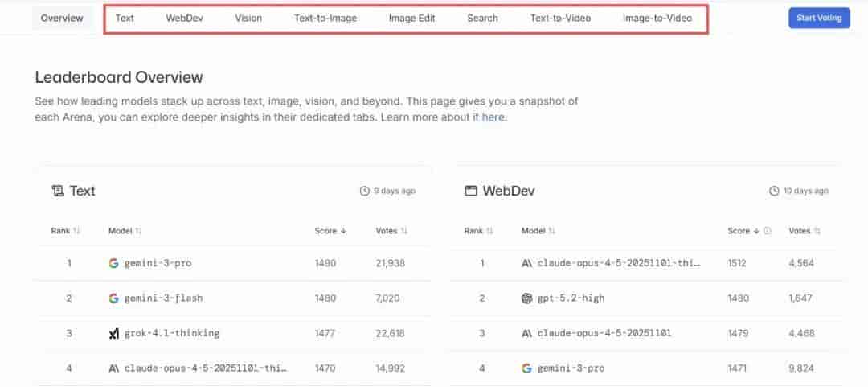Click Google logo beside gemini-3-flash
The image size is (868, 387).
pyautogui.click(x=113, y=298)
